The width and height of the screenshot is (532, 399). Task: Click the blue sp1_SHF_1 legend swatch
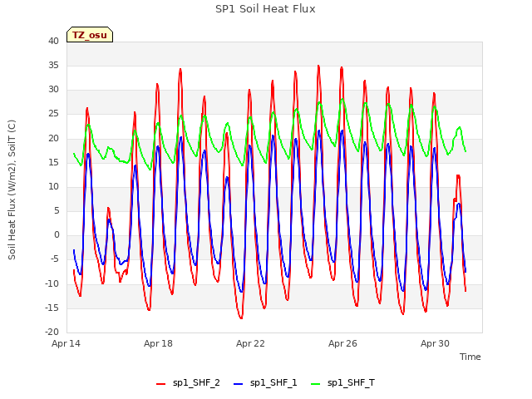point(239,384)
